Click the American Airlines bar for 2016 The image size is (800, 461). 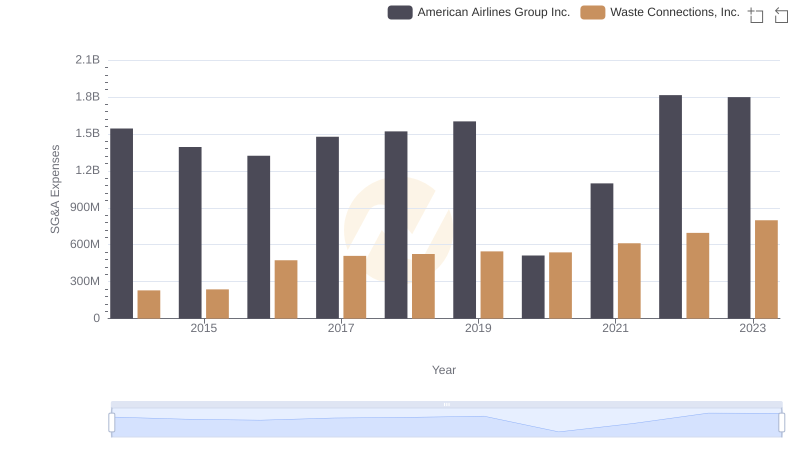[x=259, y=237]
